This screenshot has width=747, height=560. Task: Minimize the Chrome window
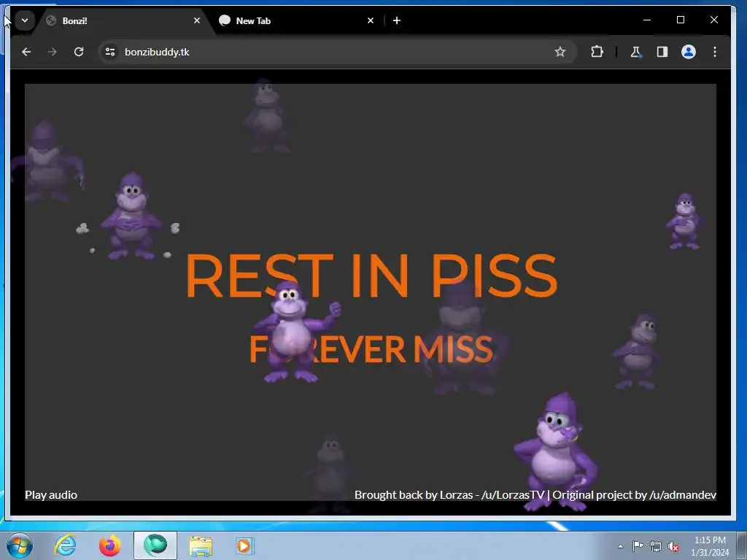point(647,20)
